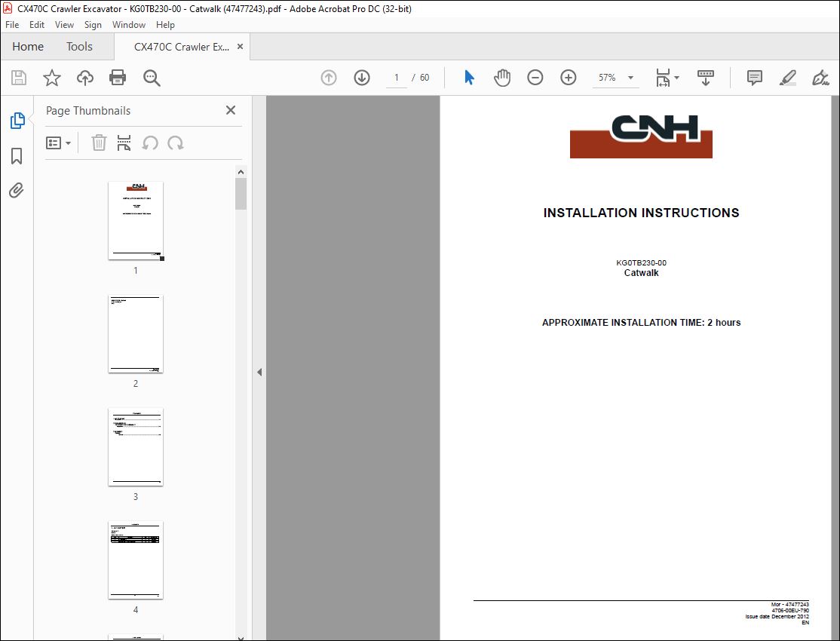
Task: Zoom out with the minus icon
Action: click(535, 78)
